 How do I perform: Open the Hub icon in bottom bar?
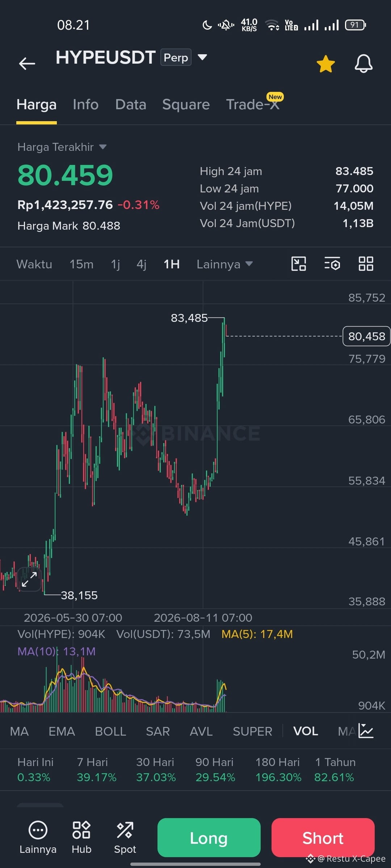coord(81,837)
